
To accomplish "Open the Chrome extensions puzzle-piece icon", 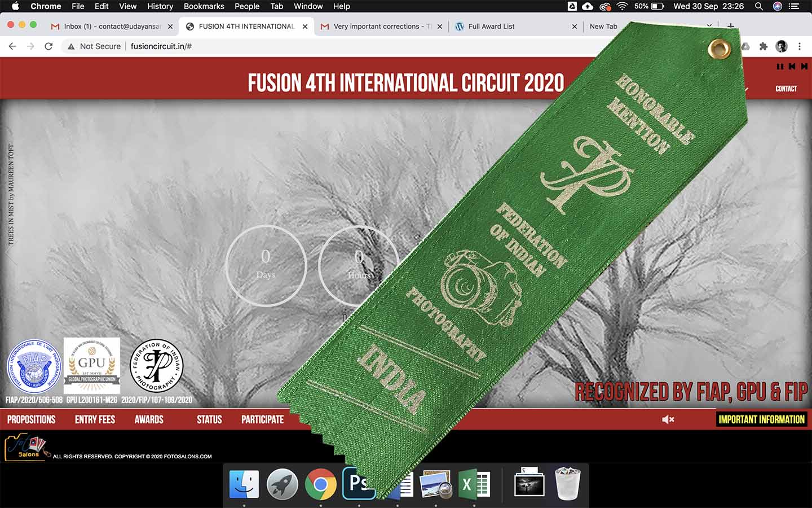I will (764, 46).
